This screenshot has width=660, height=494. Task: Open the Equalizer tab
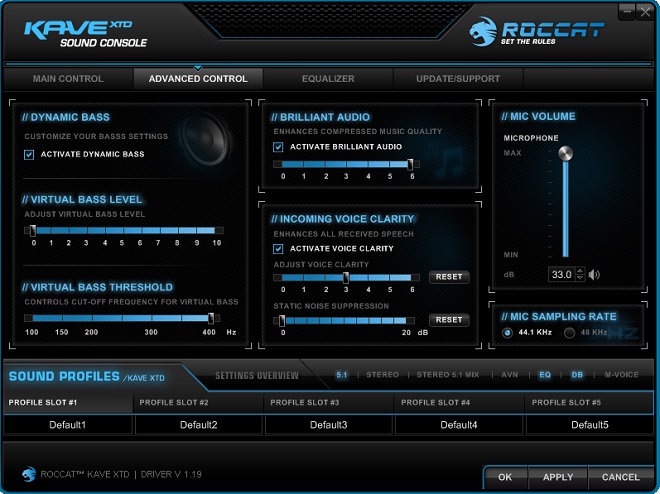point(328,79)
